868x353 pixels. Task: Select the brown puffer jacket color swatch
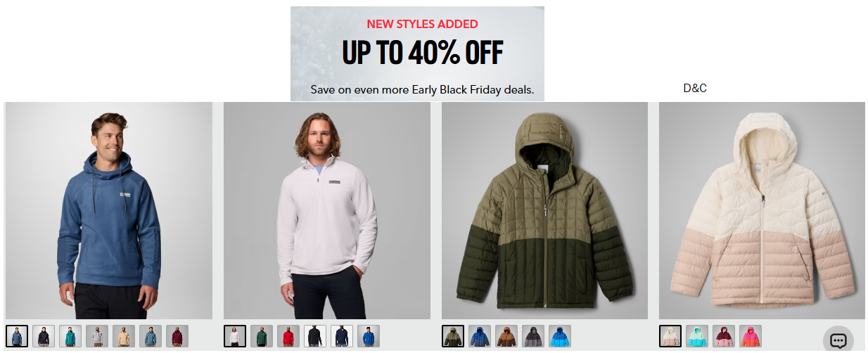(x=506, y=336)
